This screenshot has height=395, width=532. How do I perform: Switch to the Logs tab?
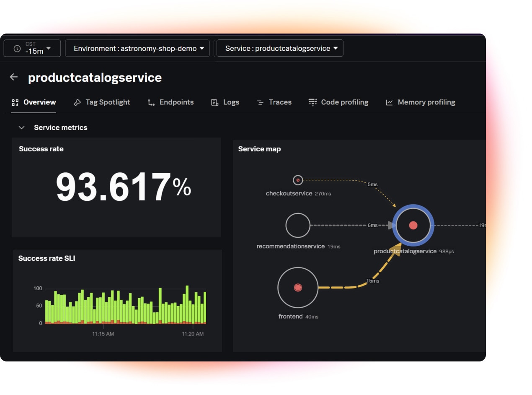[x=230, y=102]
